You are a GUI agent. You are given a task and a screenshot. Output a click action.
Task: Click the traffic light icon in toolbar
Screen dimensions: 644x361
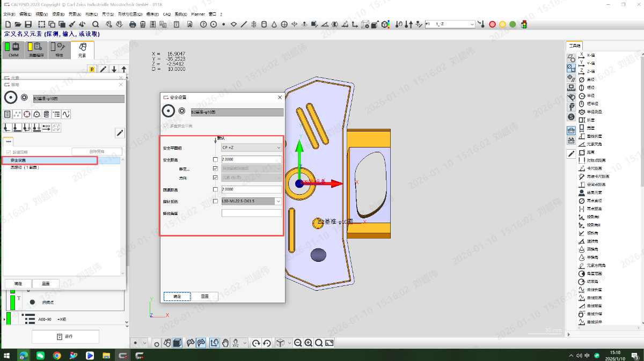click(x=524, y=24)
